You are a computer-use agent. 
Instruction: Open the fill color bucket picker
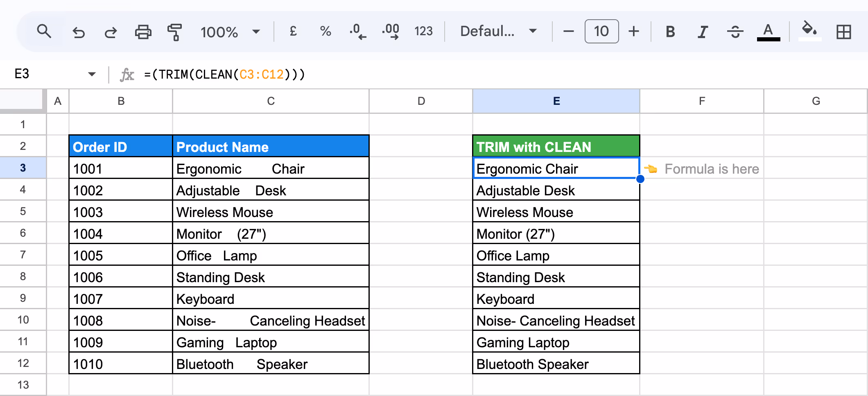coord(810,32)
